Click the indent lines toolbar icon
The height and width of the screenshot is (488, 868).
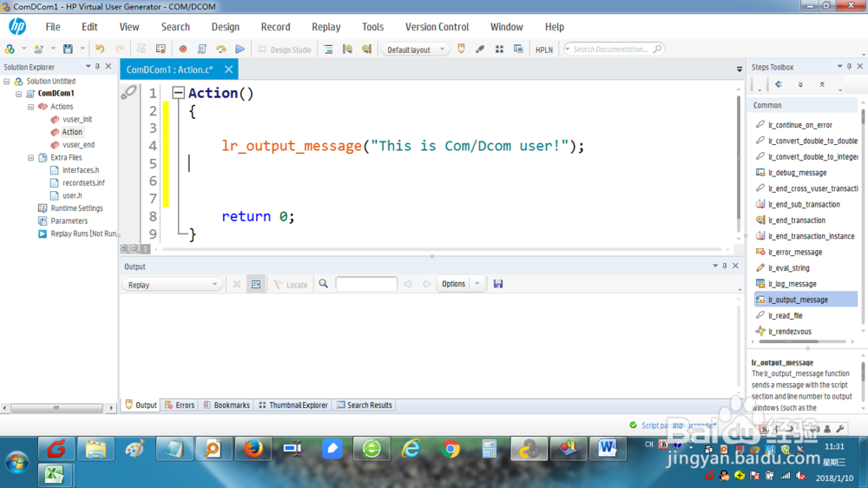pos(328,49)
